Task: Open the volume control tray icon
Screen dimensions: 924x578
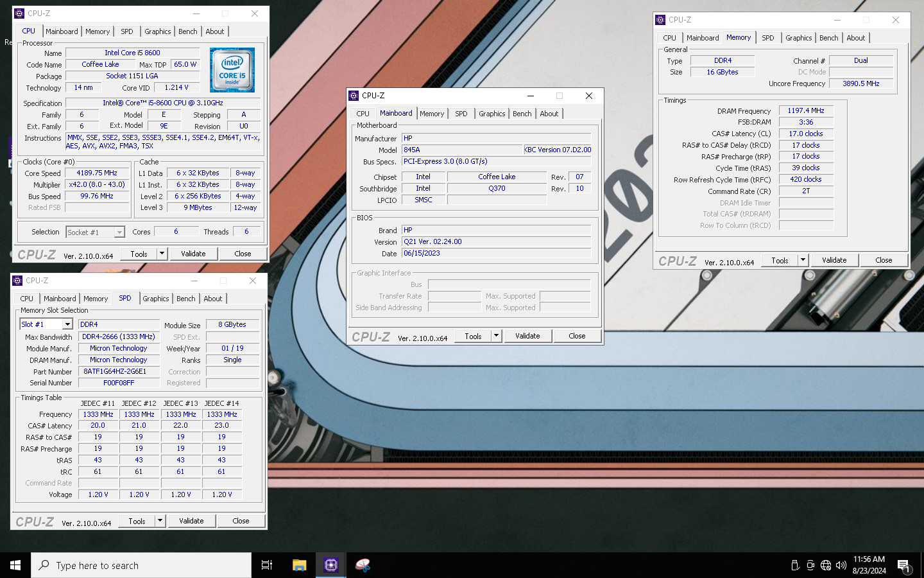Action: coord(841,565)
